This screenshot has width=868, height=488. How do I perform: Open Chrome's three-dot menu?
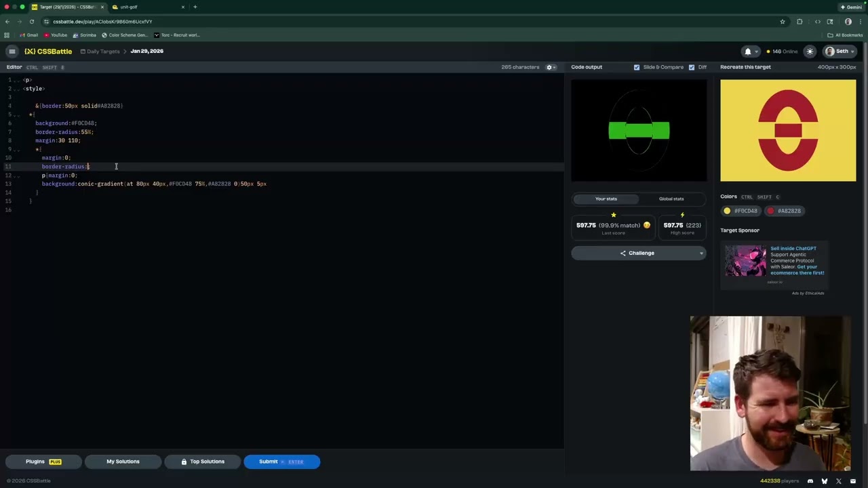point(860,22)
